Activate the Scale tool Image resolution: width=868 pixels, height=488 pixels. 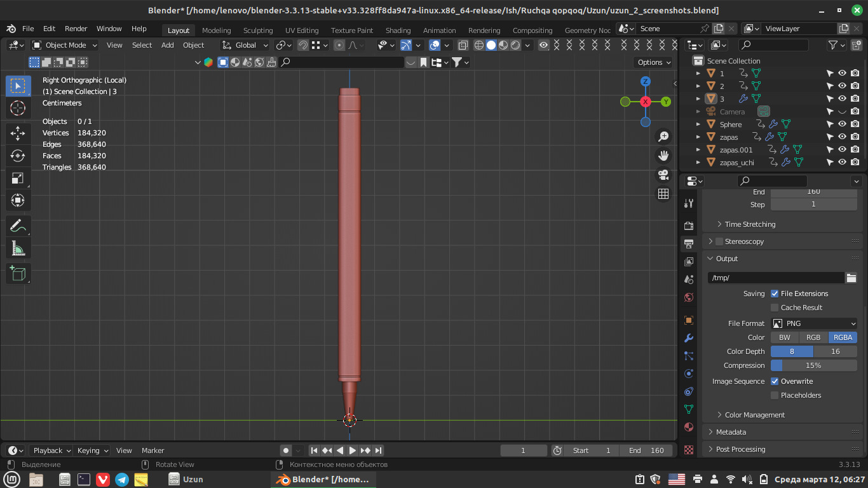click(18, 178)
